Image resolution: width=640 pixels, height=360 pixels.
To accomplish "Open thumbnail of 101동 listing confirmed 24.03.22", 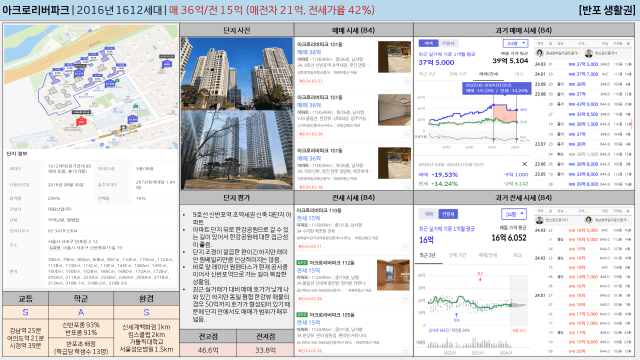I will click(x=394, y=57).
